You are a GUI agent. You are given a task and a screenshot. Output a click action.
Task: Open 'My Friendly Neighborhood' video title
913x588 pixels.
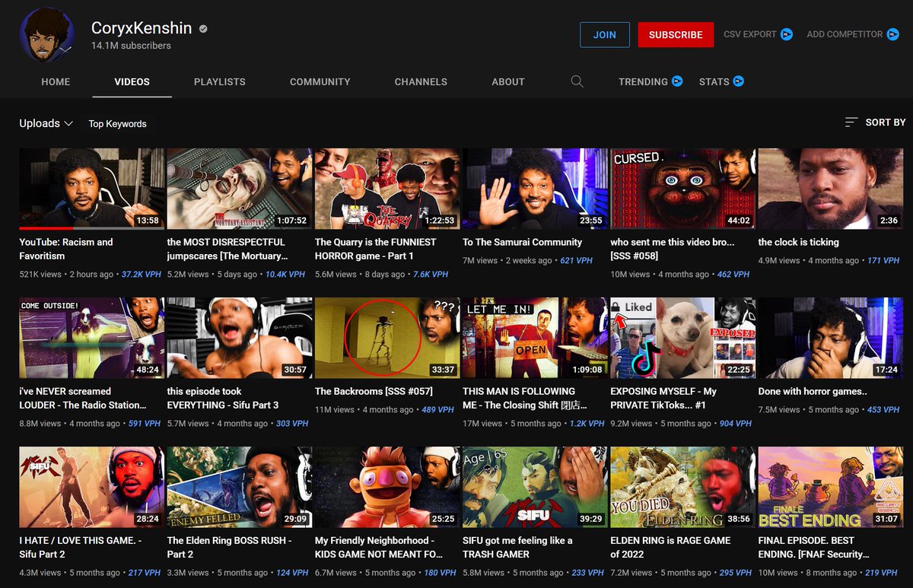pos(379,547)
